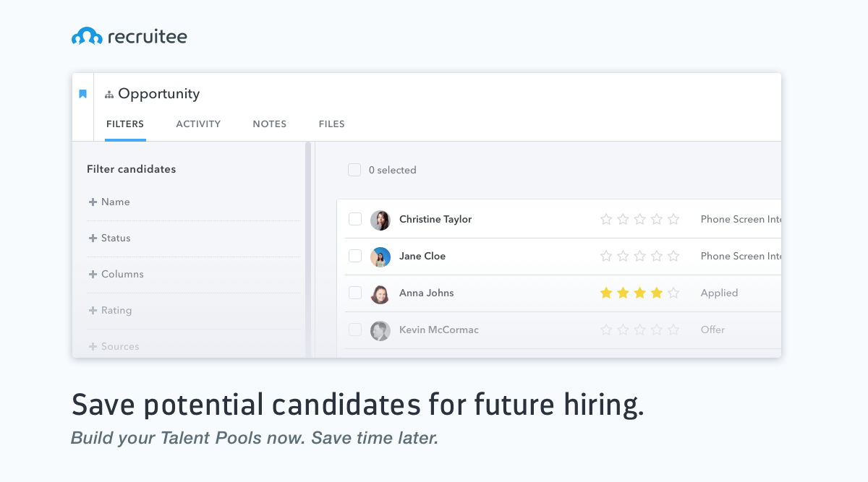Click the blue bookmark icon
Image resolution: width=868 pixels, height=482 pixels.
(x=83, y=94)
